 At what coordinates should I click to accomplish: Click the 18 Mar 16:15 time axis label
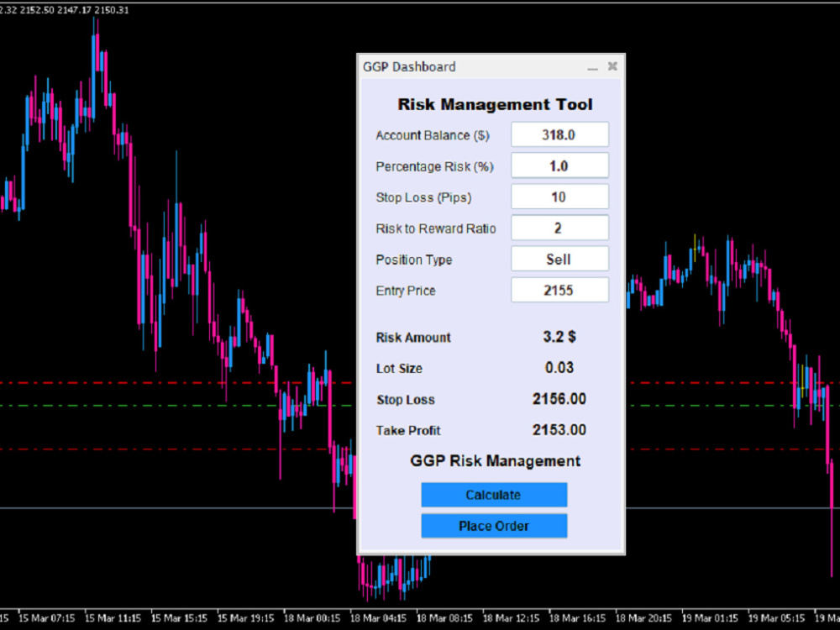tap(578, 618)
